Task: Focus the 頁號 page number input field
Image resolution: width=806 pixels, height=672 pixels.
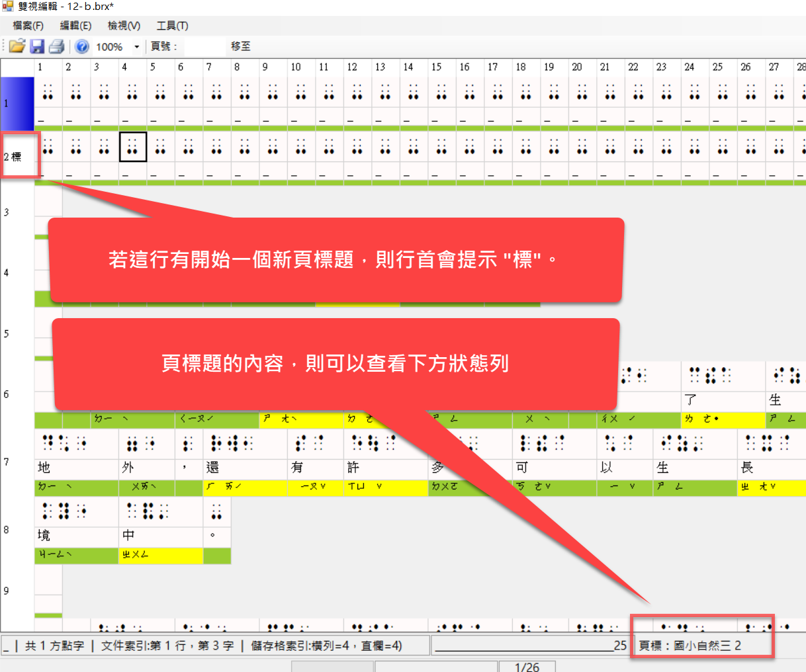Action: pyautogui.click(x=204, y=47)
